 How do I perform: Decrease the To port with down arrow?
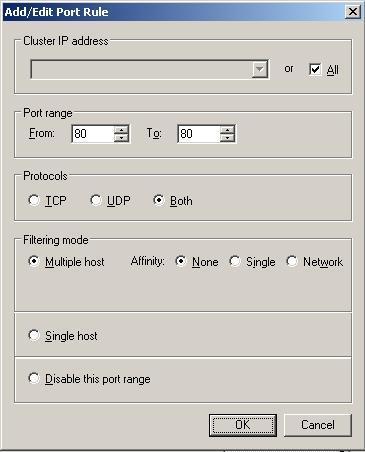click(x=227, y=138)
